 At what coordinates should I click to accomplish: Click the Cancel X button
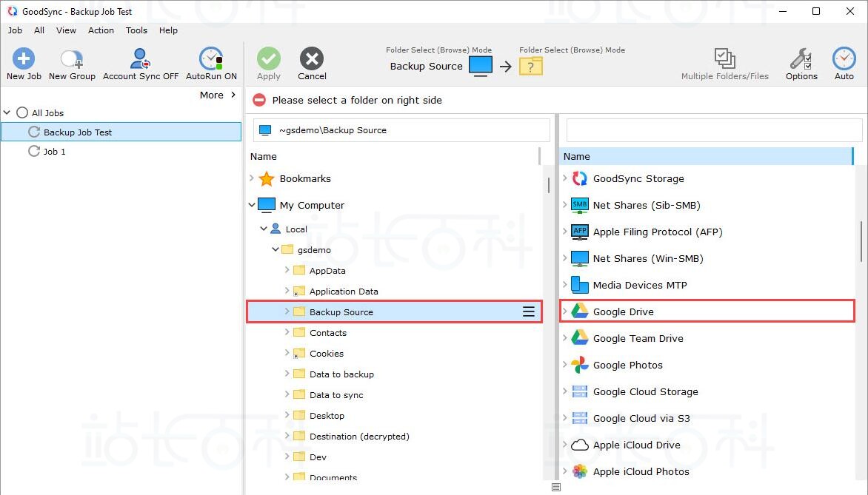[312, 58]
